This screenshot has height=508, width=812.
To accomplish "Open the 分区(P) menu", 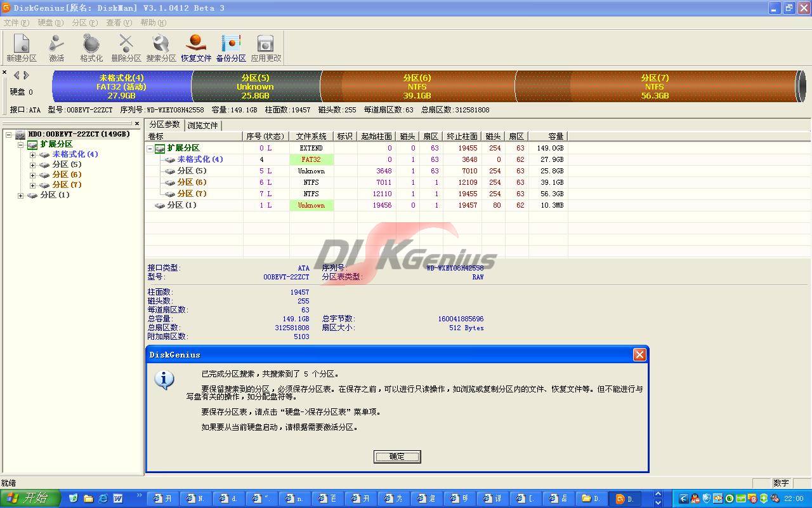I will tap(85, 22).
